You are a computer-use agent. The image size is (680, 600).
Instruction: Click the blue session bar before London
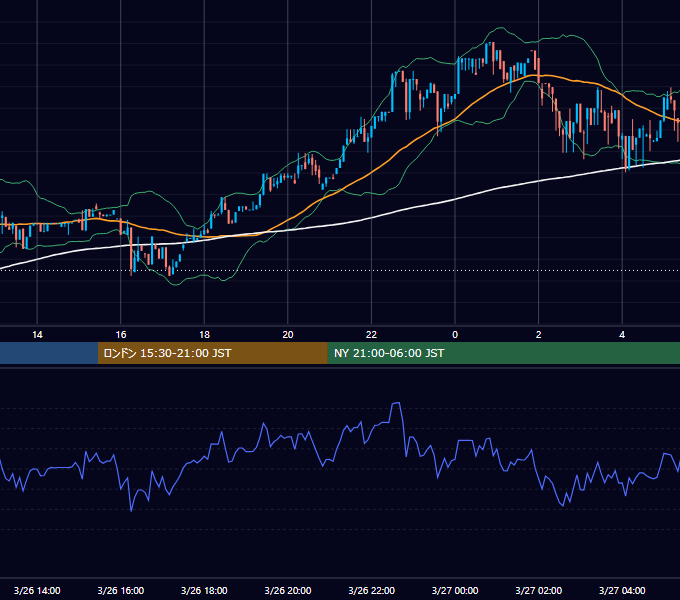tap(49, 353)
